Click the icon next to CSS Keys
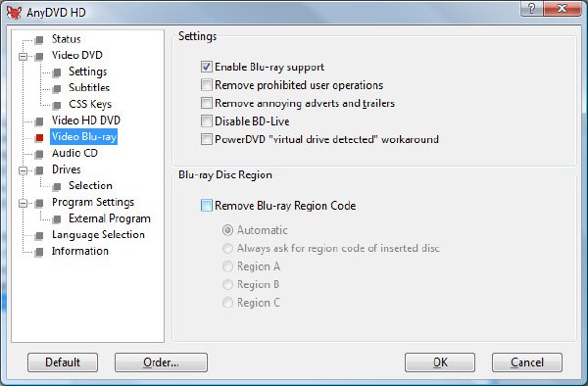The image size is (588, 386). click(x=57, y=105)
